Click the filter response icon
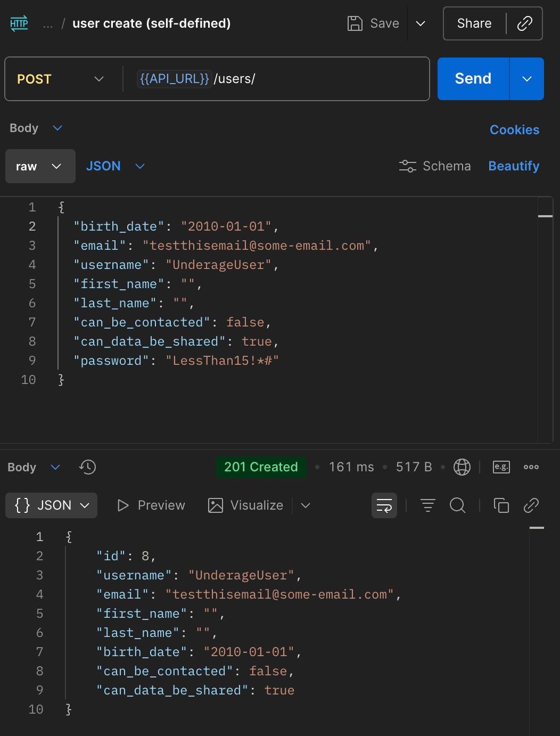 [x=427, y=505]
